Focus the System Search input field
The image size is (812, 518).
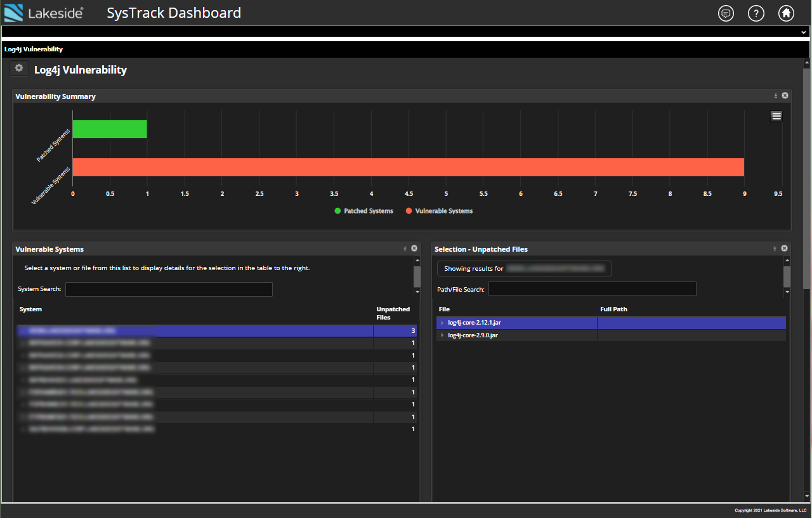[169, 289]
